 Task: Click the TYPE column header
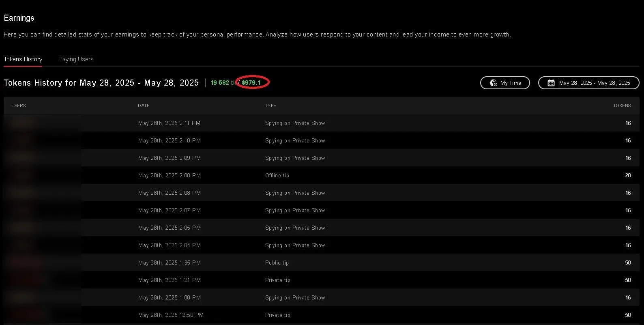(x=270, y=105)
